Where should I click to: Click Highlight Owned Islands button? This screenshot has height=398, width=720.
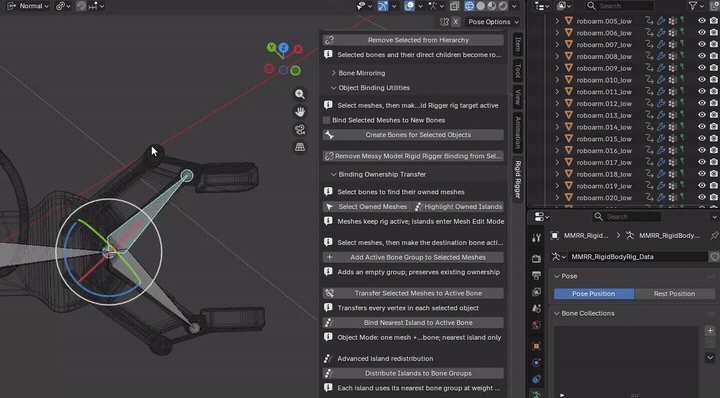coord(458,207)
